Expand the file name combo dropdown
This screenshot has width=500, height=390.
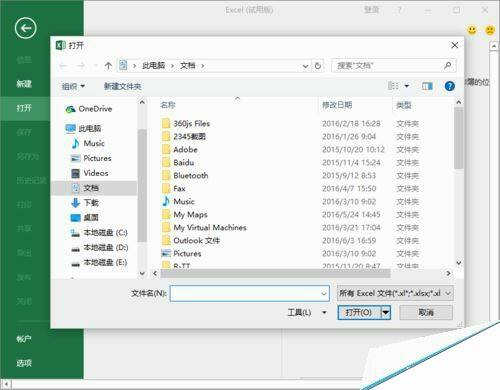(324, 294)
